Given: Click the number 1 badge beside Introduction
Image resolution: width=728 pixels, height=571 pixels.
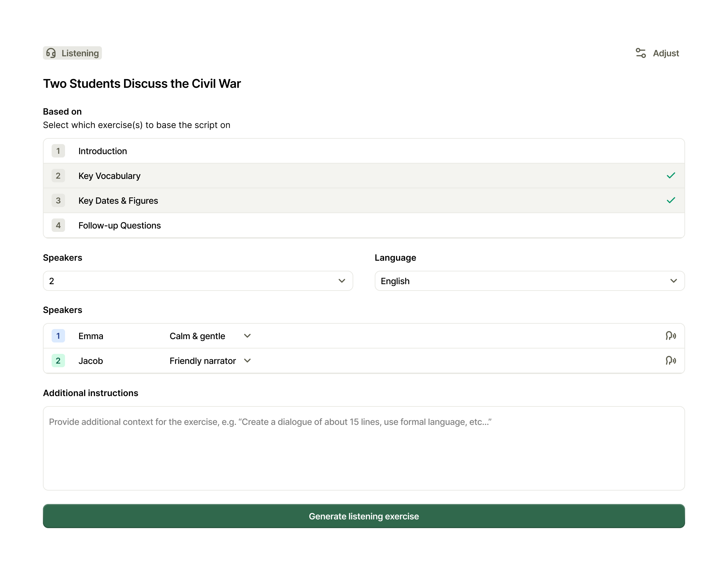Looking at the screenshot, I should 58,151.
